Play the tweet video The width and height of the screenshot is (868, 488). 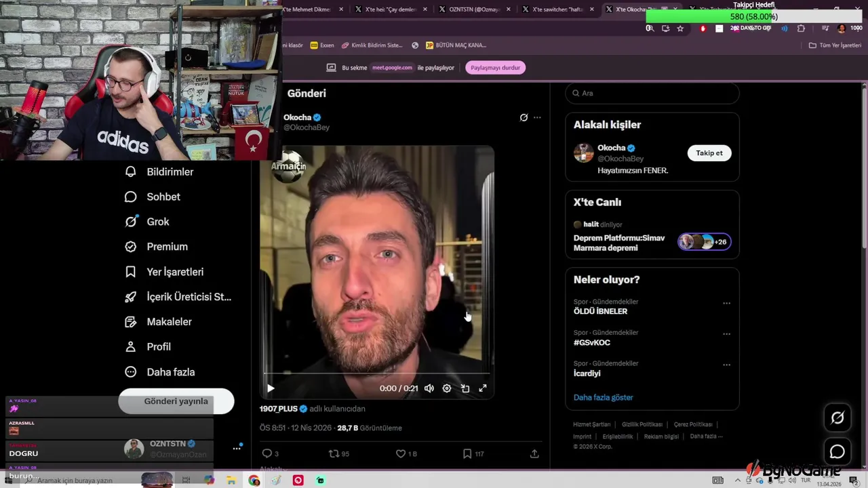(x=271, y=388)
